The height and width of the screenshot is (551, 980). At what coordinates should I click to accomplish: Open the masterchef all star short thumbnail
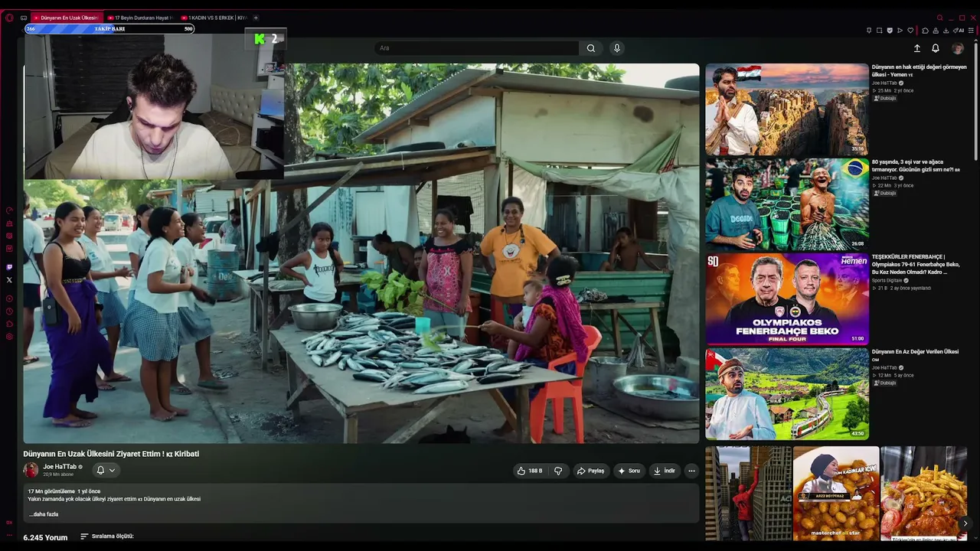[x=836, y=494]
